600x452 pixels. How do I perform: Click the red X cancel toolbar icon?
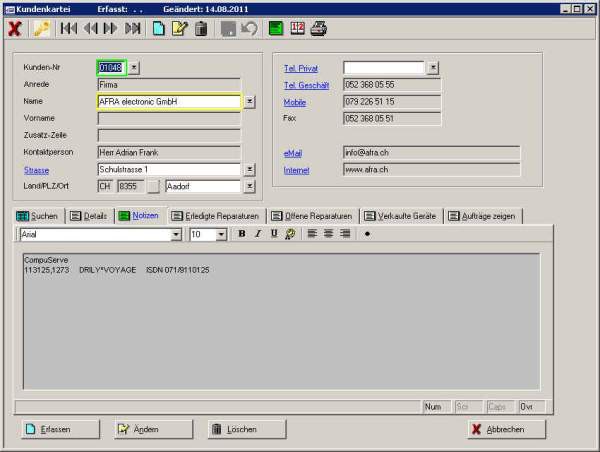pos(14,28)
